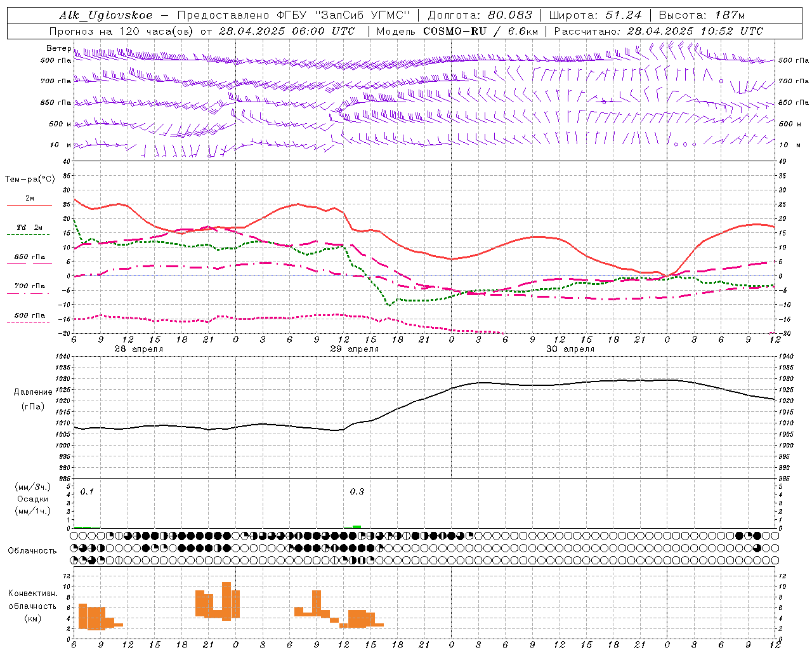Click the 30 апреля date label

[570, 349]
